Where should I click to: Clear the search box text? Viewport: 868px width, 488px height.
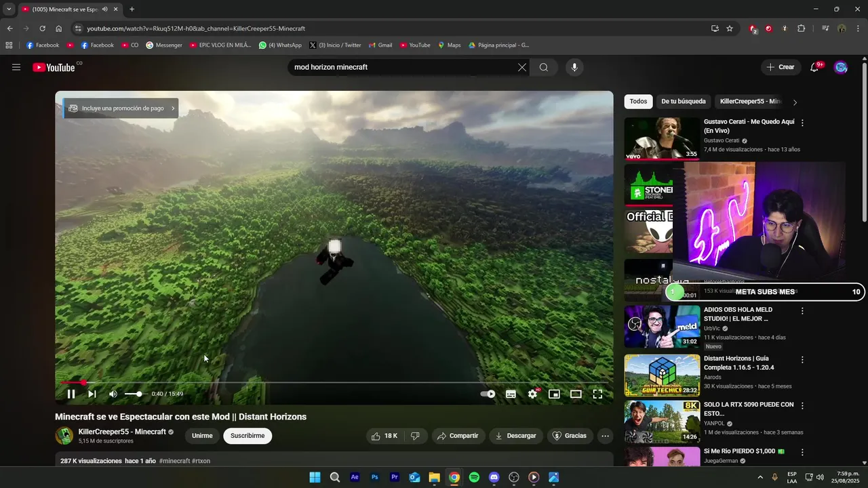pyautogui.click(x=522, y=67)
